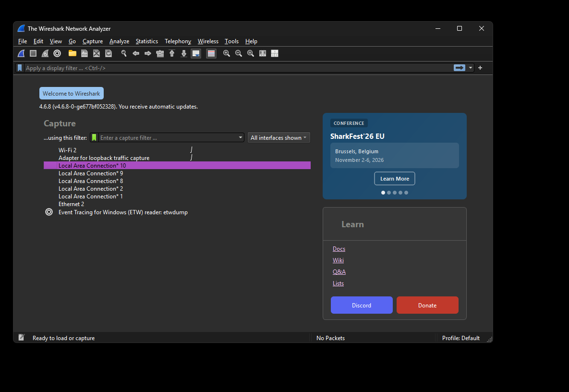Open a capture file via folder icon
Screen dimensions: 569x392
73,53
